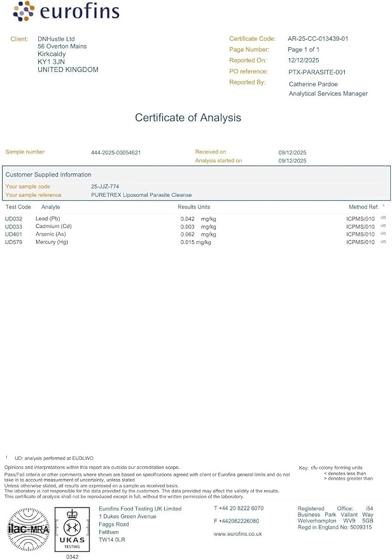Click the Method Ref. column header
Screen dimensions: 392x560
pyautogui.click(x=363, y=207)
